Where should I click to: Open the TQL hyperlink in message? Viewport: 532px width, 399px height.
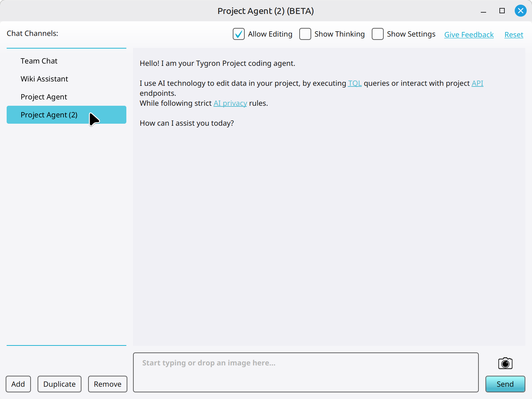pos(355,83)
